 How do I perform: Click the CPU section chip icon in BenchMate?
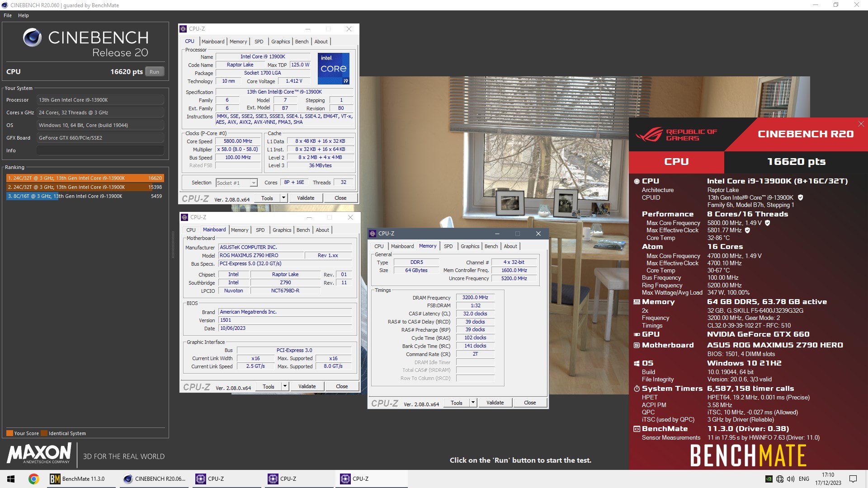(x=637, y=181)
